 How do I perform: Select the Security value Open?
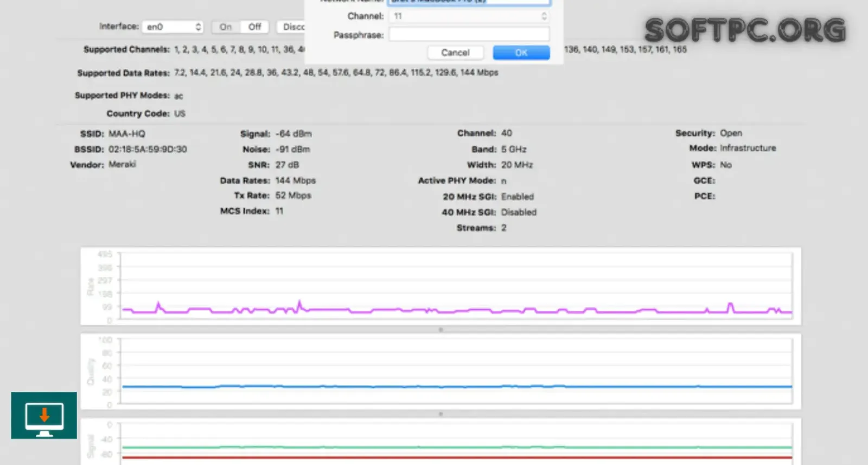pyautogui.click(x=731, y=133)
